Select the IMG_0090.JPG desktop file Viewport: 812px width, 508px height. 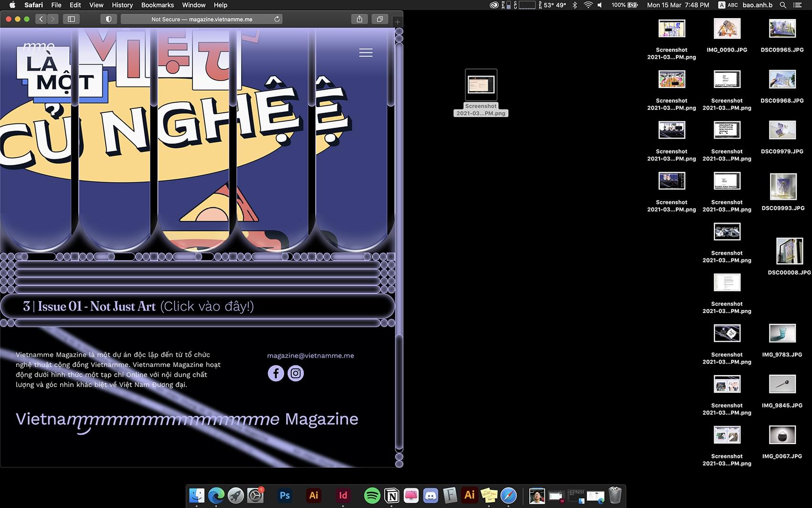tap(727, 30)
